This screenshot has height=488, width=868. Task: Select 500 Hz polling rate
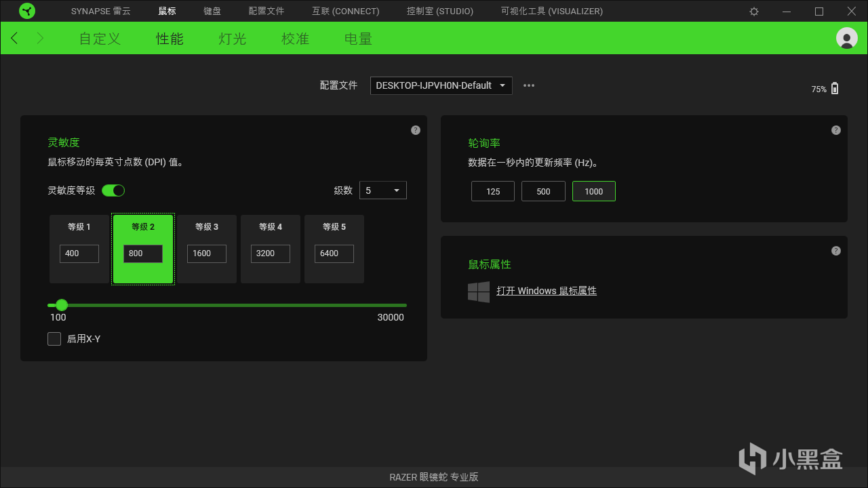click(x=543, y=191)
